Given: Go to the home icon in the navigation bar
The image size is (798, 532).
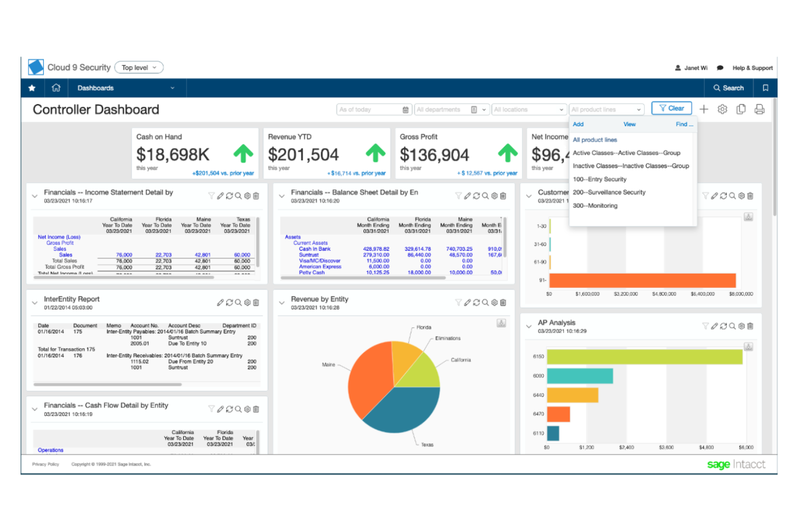Looking at the screenshot, I should pyautogui.click(x=56, y=88).
